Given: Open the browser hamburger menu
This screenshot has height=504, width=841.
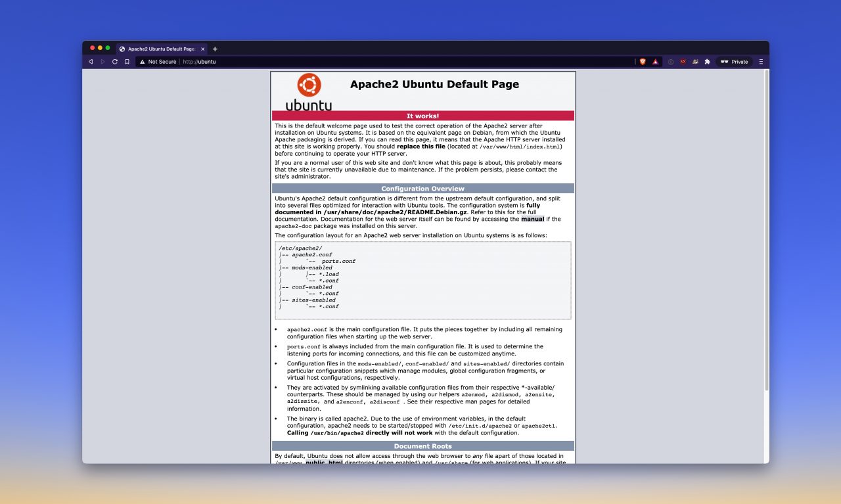Looking at the screenshot, I should (x=761, y=62).
